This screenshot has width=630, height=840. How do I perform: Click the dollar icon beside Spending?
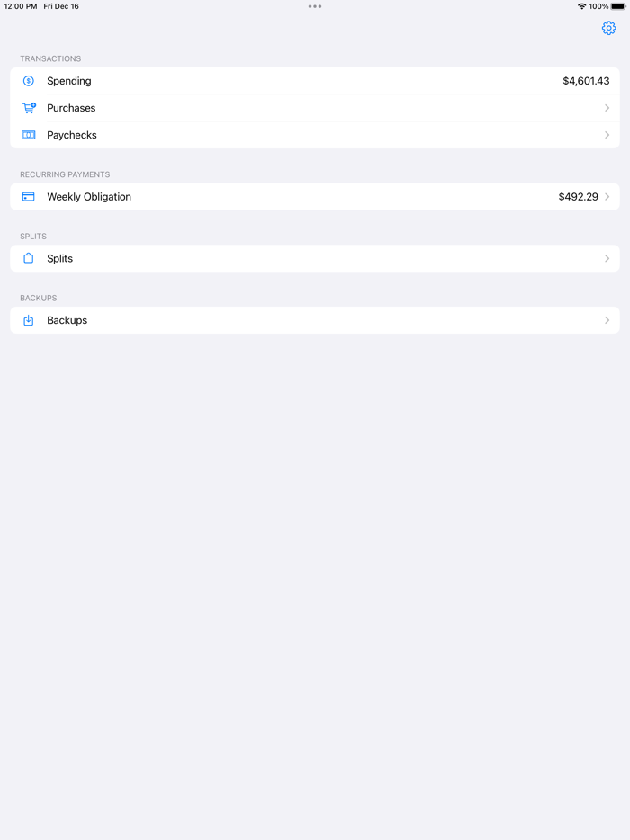[28, 81]
